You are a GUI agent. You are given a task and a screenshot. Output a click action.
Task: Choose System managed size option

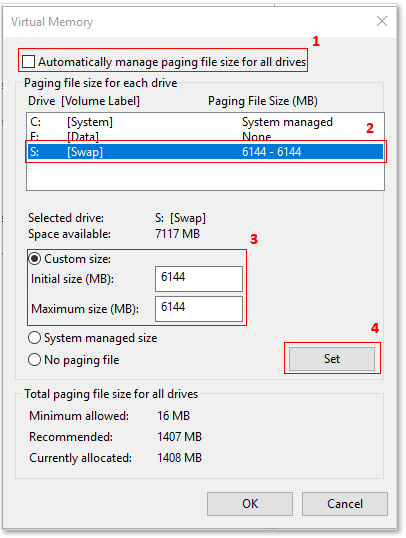click(34, 338)
